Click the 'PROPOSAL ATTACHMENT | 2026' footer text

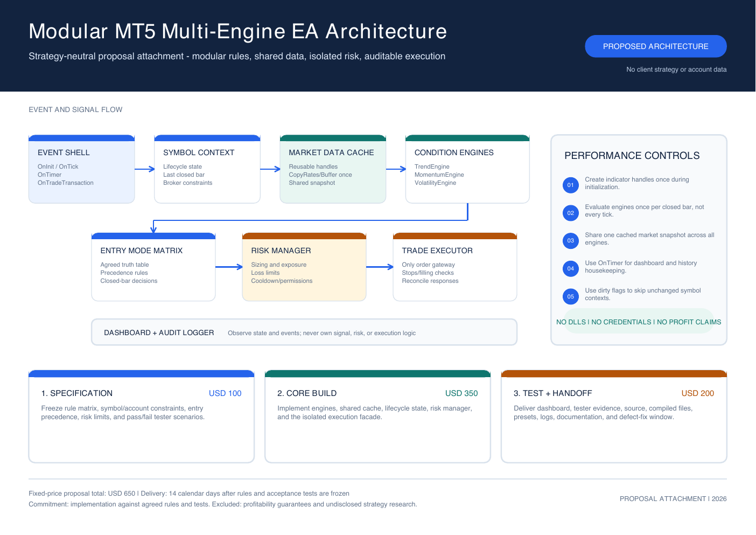pos(673,499)
